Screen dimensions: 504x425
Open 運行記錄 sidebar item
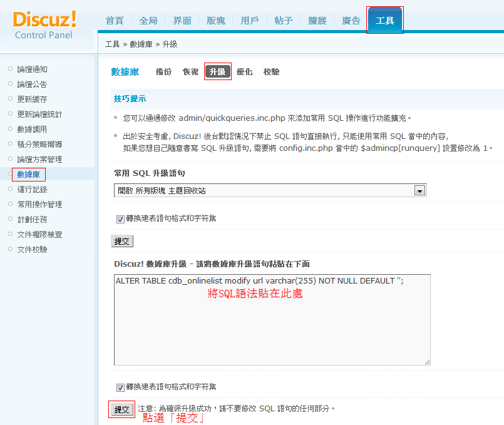[x=32, y=190]
